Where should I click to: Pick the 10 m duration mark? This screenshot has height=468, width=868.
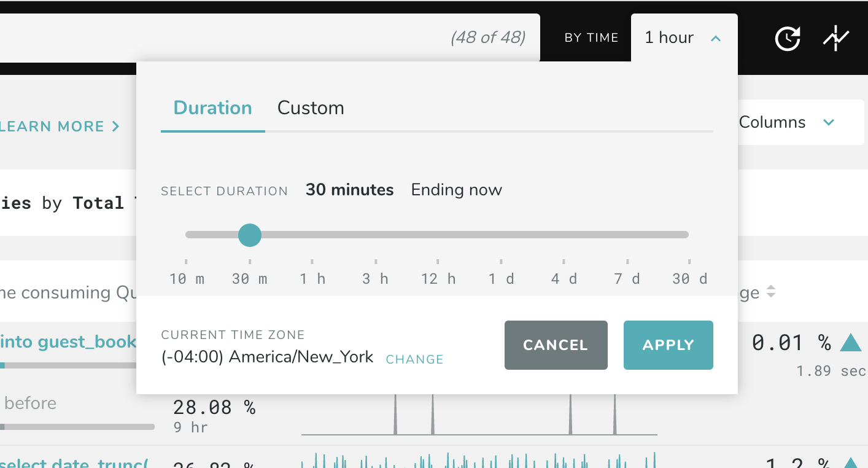[x=187, y=235]
